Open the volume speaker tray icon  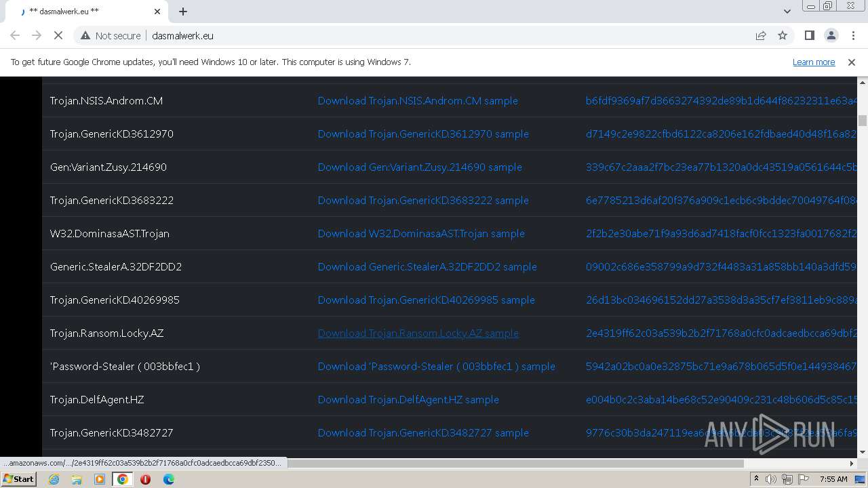click(771, 479)
